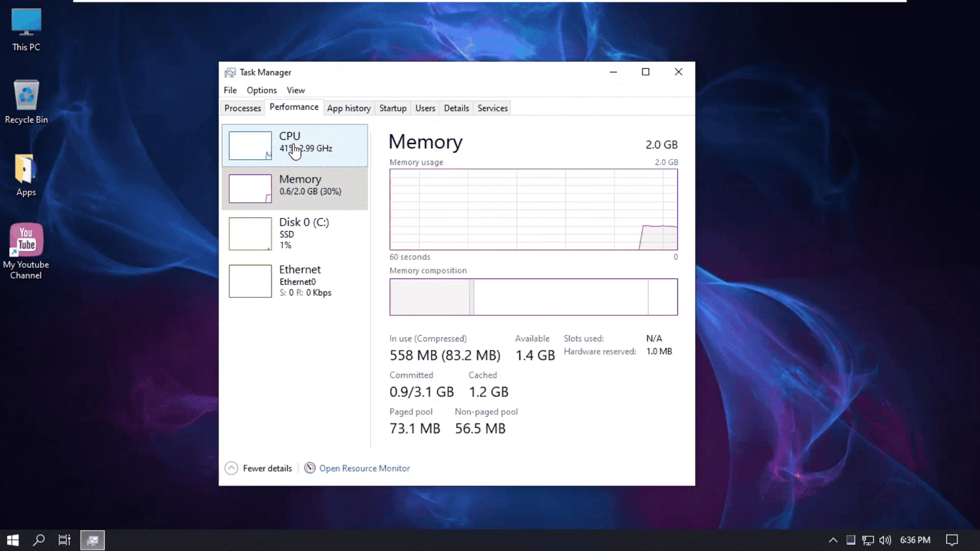
Task: Open the volume speaker tray icon
Action: coord(885,540)
